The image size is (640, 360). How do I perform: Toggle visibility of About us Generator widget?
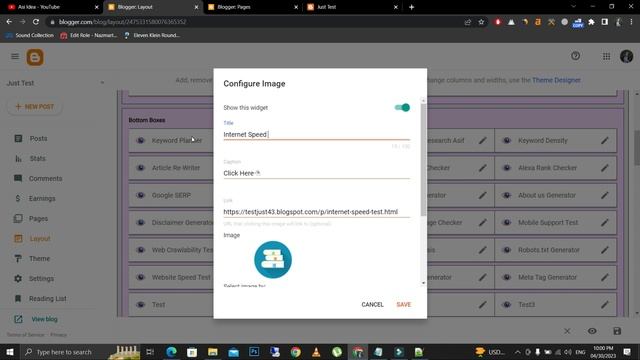[x=507, y=195]
